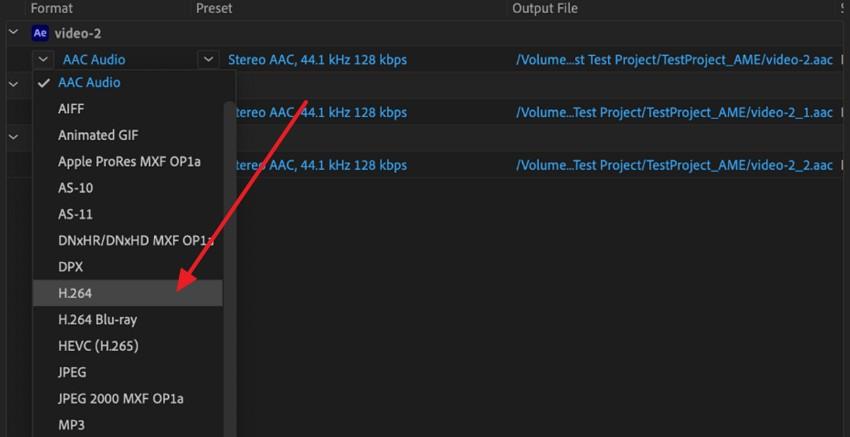Select JPEG 2000 MXF OP1a format

pyautogui.click(x=128, y=399)
